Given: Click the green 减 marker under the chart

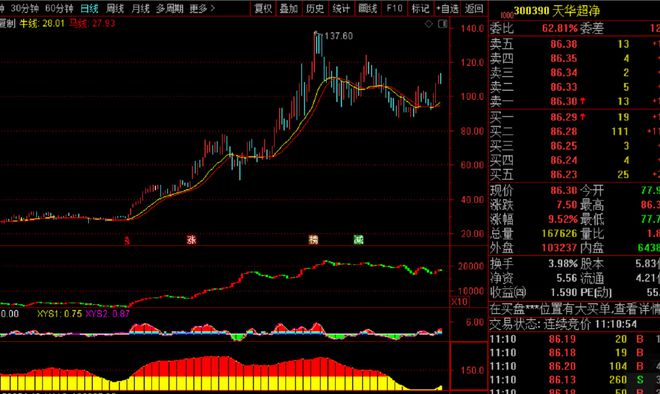Looking at the screenshot, I should pos(358,240).
